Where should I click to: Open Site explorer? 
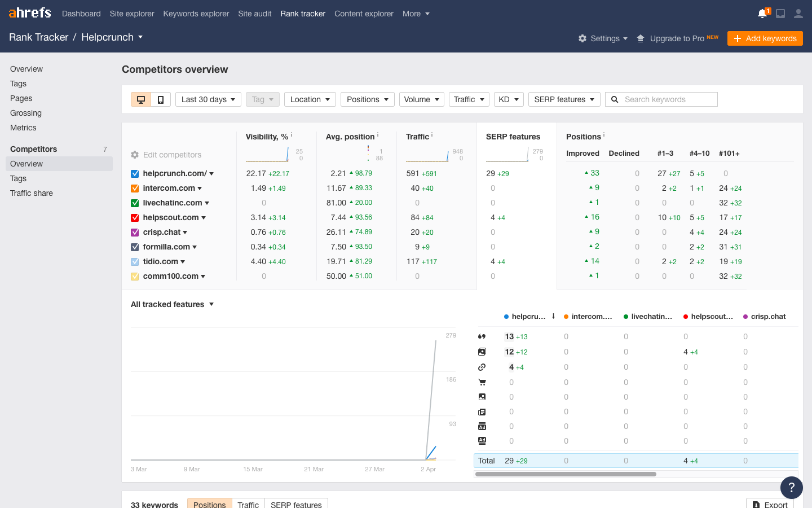(x=132, y=14)
